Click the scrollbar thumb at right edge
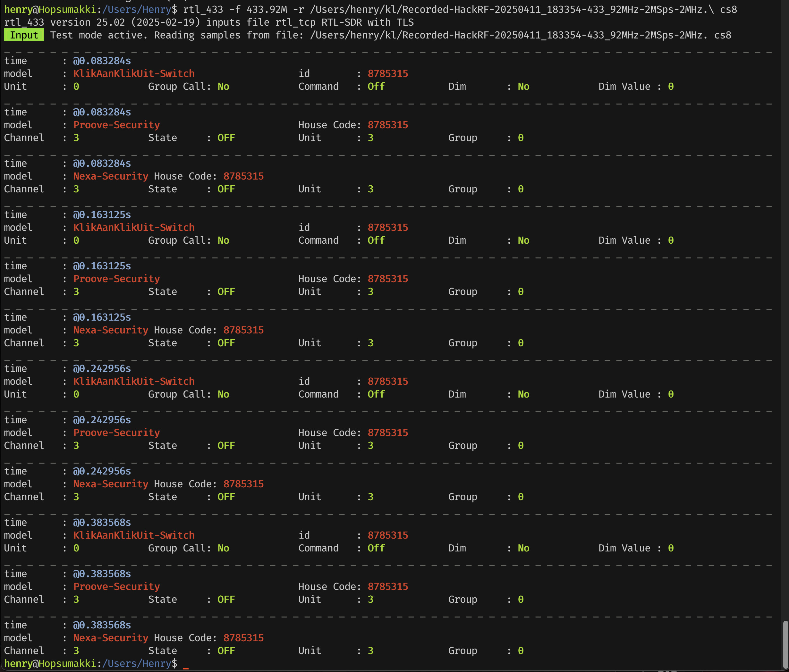This screenshot has height=672, width=789. [x=785, y=644]
